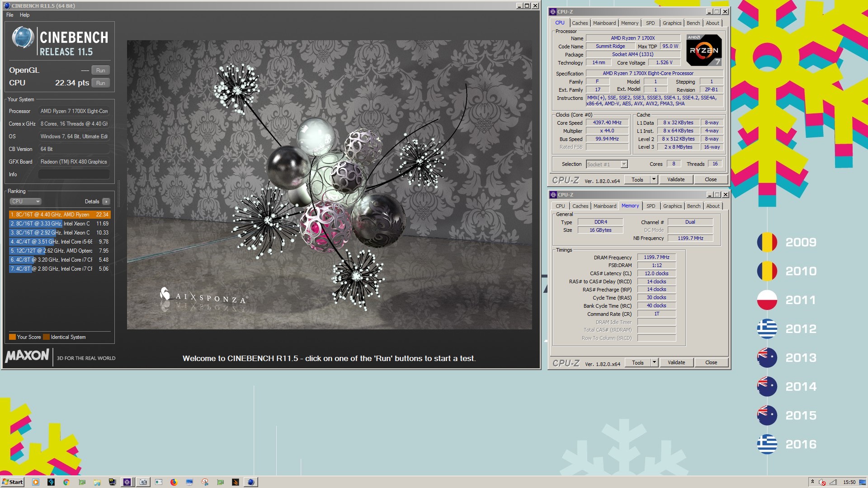This screenshot has width=868, height=488.
Task: Expand Tools dropdown arrow in lower CPU-Z
Action: click(654, 363)
